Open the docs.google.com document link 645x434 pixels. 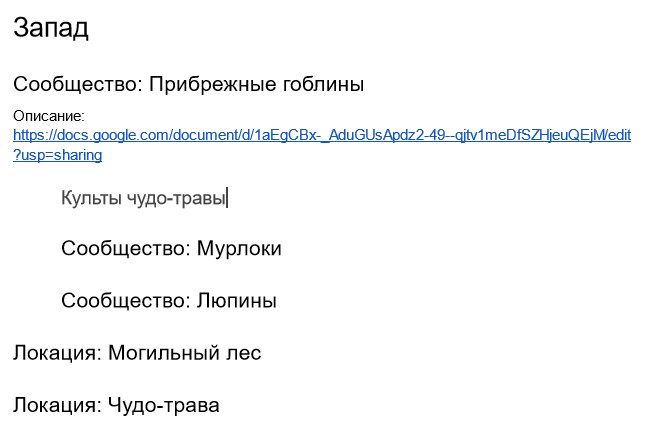tap(322, 135)
